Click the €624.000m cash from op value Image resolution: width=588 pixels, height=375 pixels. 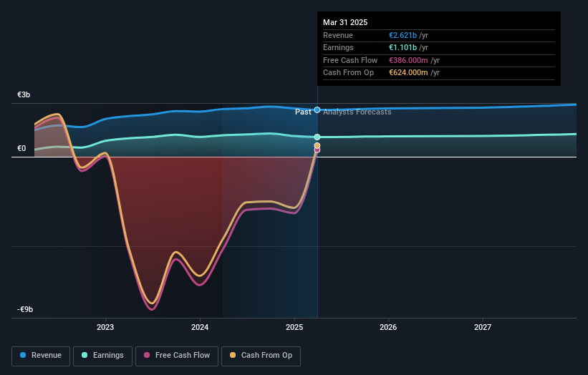[x=408, y=73]
